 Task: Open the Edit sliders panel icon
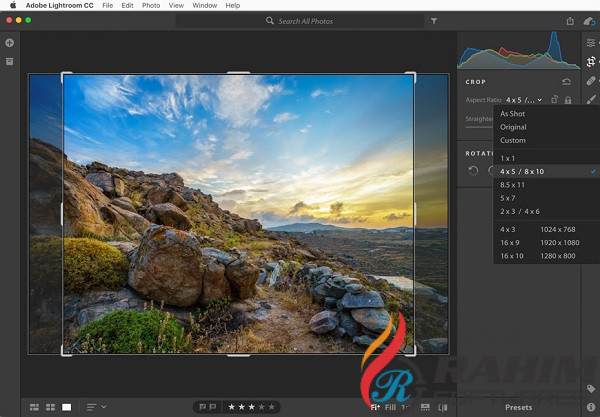(x=591, y=43)
